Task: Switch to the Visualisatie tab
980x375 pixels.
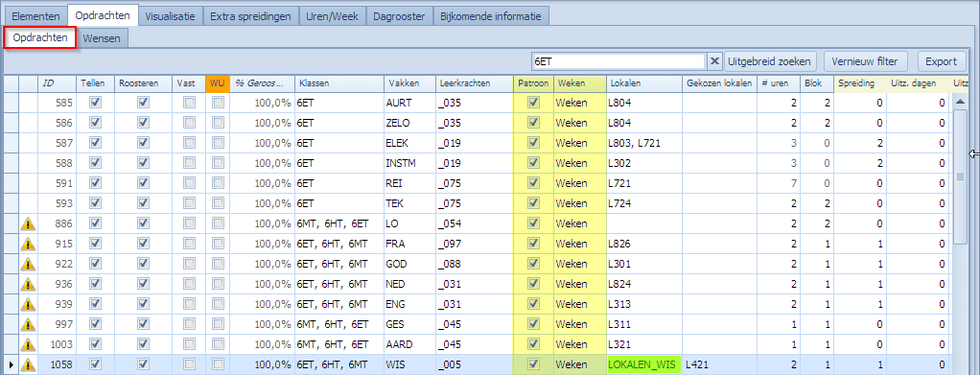Action: pyautogui.click(x=171, y=16)
